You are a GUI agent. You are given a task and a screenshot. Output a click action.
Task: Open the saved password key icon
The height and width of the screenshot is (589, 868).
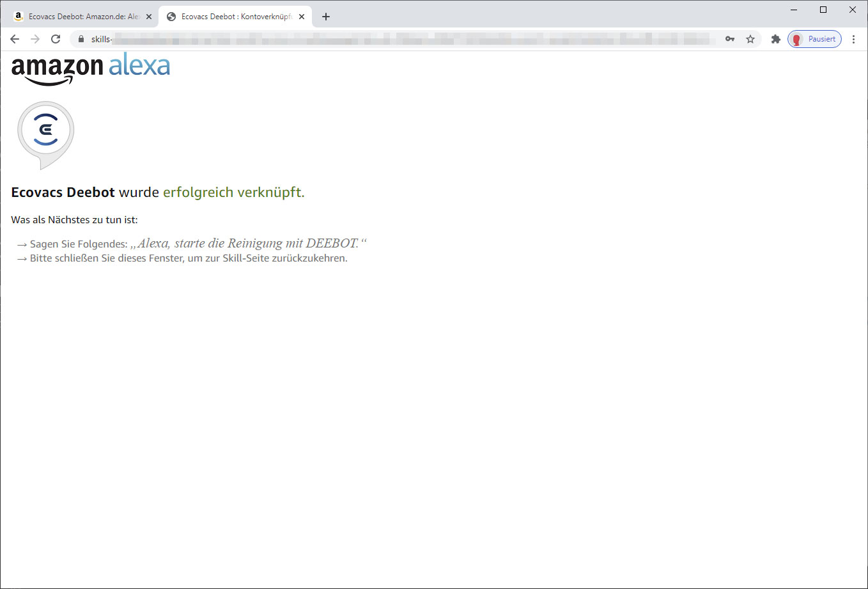pos(730,39)
